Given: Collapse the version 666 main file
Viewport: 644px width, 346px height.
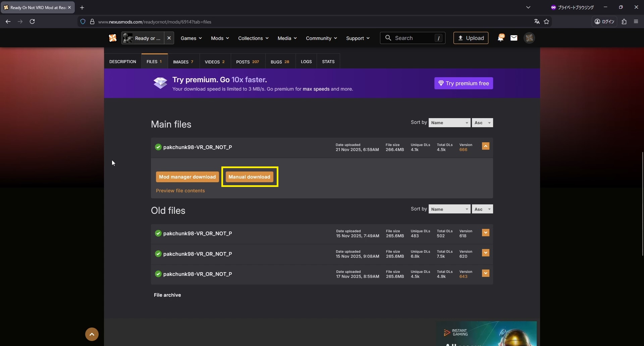Looking at the screenshot, I should (485, 146).
